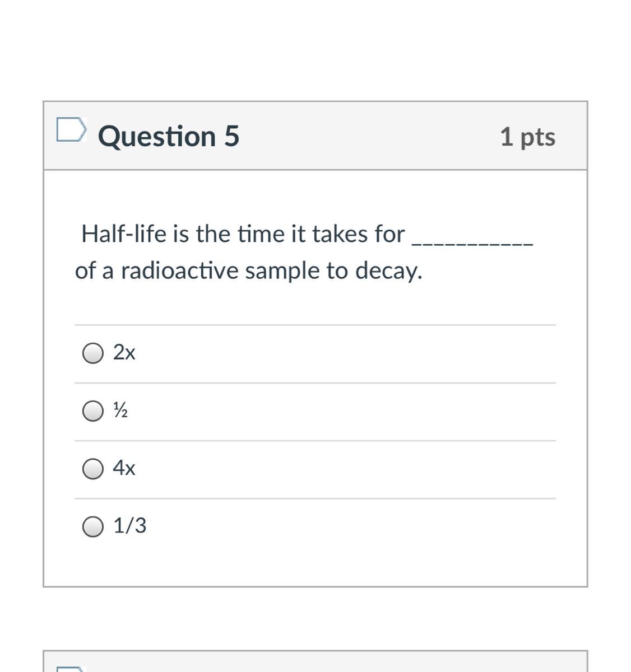Viewport: 631px width, 672px height.
Task: Click empty space in the 1/3 answer row
Action: (x=336, y=527)
